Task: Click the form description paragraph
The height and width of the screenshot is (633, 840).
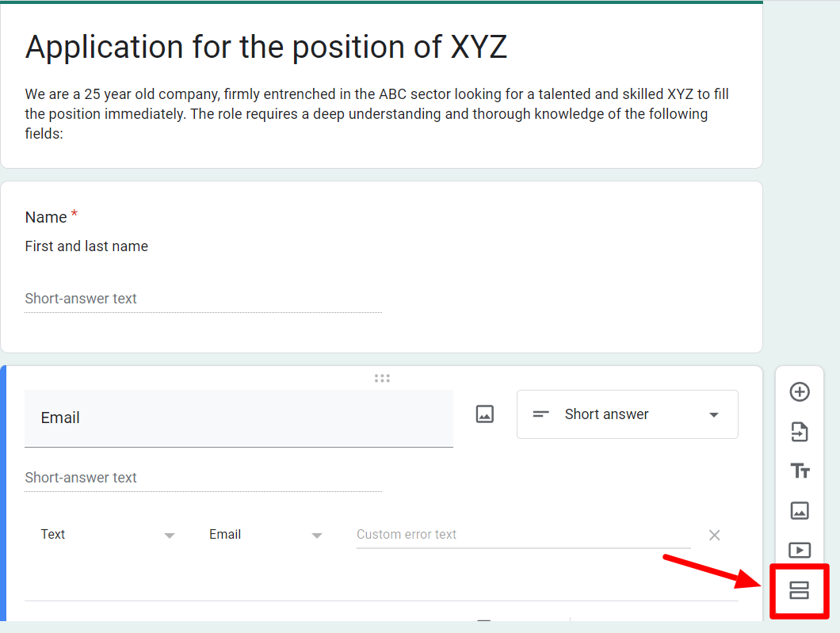Action: pos(376,113)
